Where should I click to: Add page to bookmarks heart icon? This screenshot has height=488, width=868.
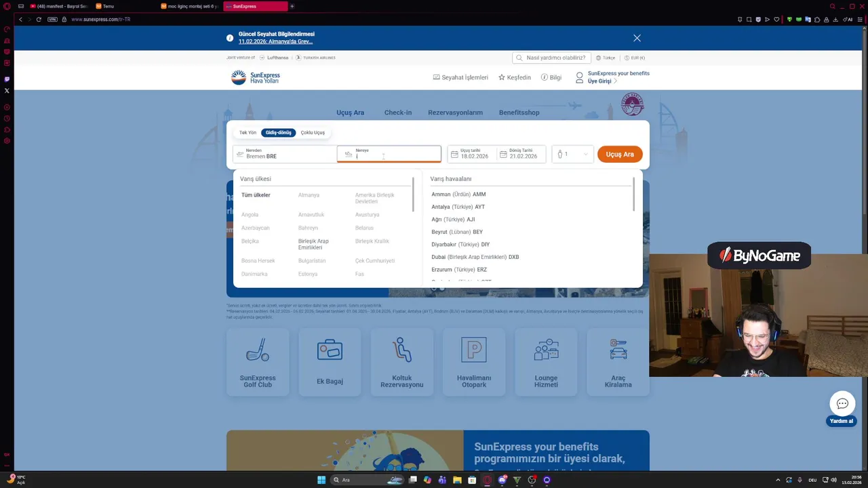[x=776, y=19]
